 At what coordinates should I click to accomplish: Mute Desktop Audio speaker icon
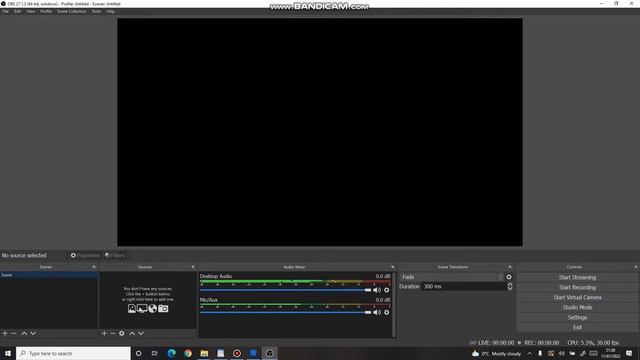pos(377,290)
